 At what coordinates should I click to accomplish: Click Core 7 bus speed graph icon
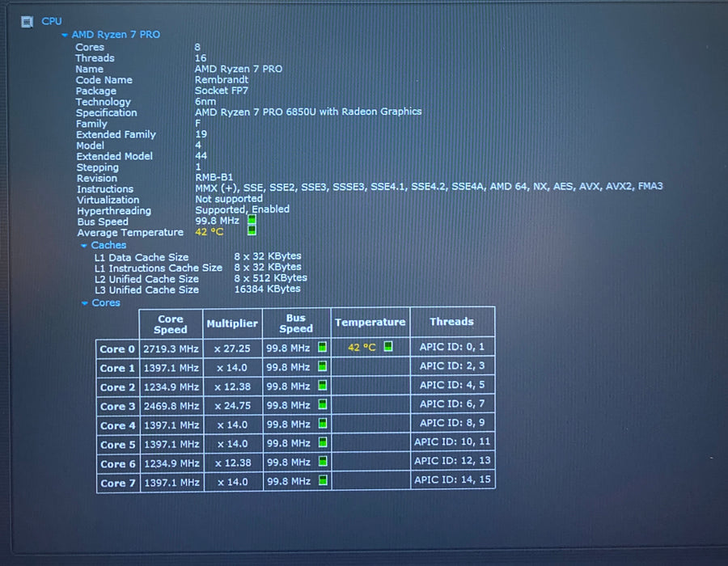click(x=323, y=480)
